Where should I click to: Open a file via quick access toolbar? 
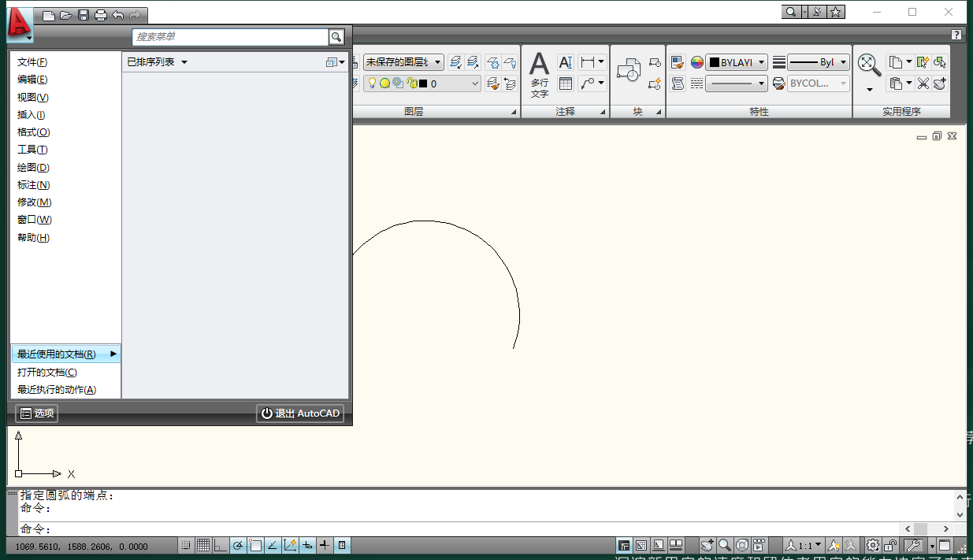66,15
